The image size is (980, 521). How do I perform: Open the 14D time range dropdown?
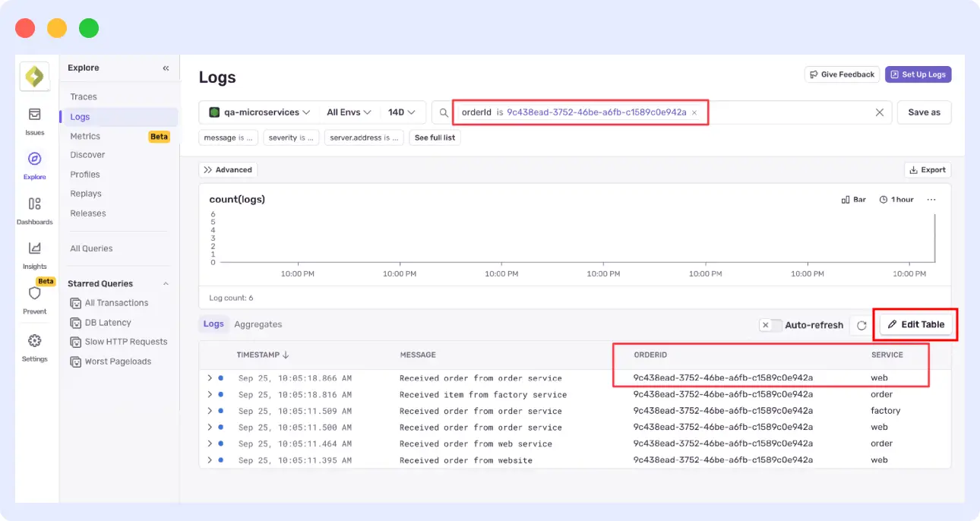point(402,112)
